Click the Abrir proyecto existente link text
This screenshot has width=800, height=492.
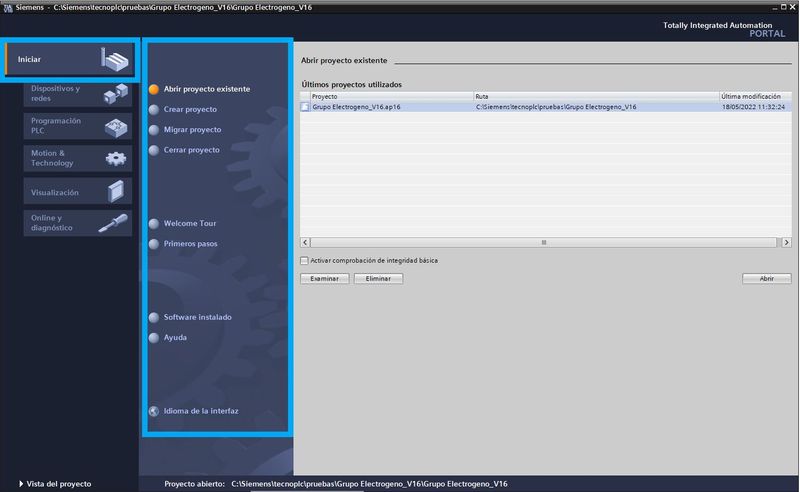pos(207,89)
